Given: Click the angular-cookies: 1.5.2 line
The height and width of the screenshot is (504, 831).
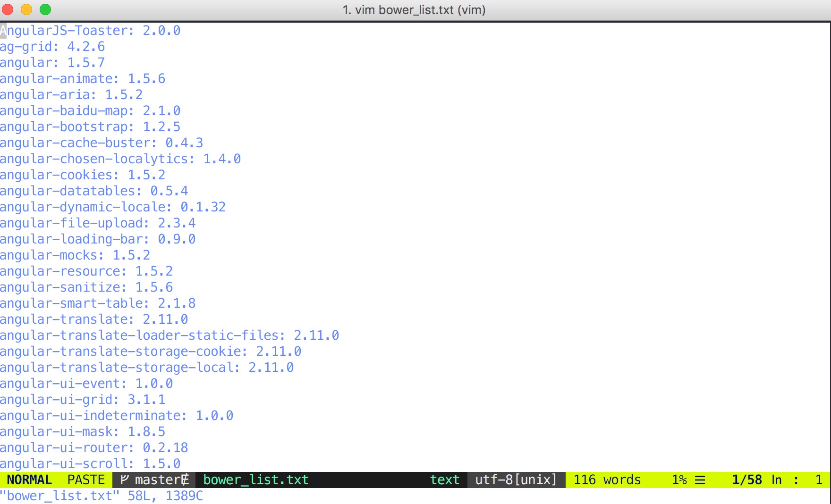Looking at the screenshot, I should click(x=83, y=175).
